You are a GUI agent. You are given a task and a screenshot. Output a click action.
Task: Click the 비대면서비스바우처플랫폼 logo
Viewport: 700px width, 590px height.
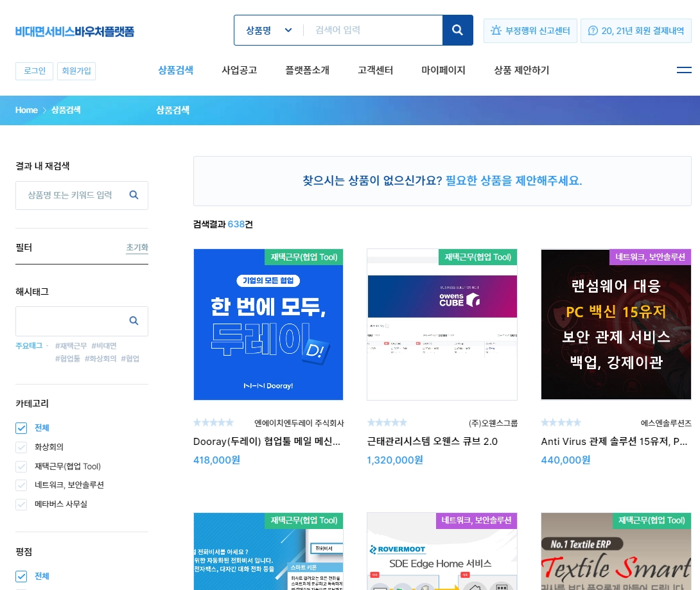[74, 31]
